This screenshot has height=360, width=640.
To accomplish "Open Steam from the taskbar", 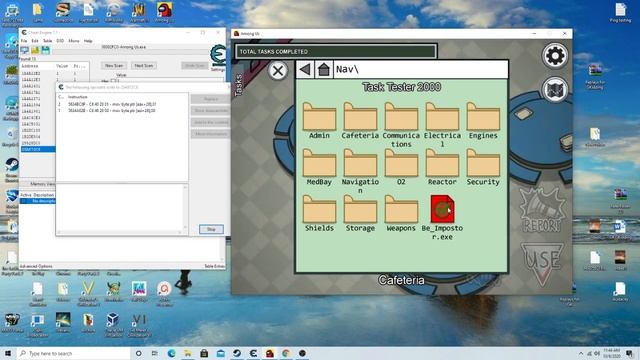I will (x=237, y=353).
